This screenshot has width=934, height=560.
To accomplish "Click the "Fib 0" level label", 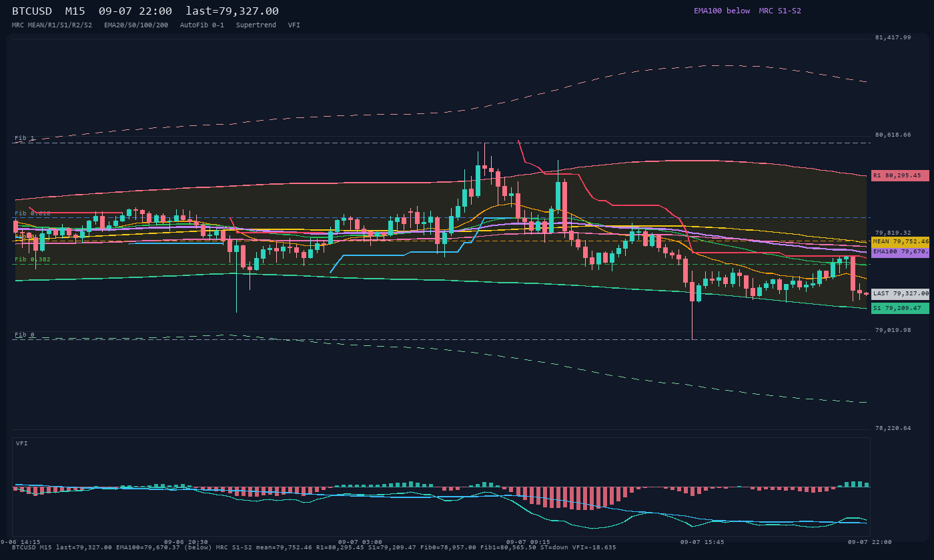I will click(x=25, y=335).
